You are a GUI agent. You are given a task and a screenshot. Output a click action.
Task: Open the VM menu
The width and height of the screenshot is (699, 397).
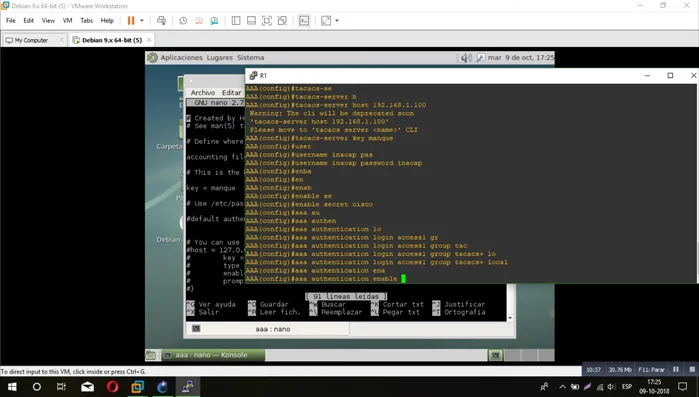tap(67, 20)
